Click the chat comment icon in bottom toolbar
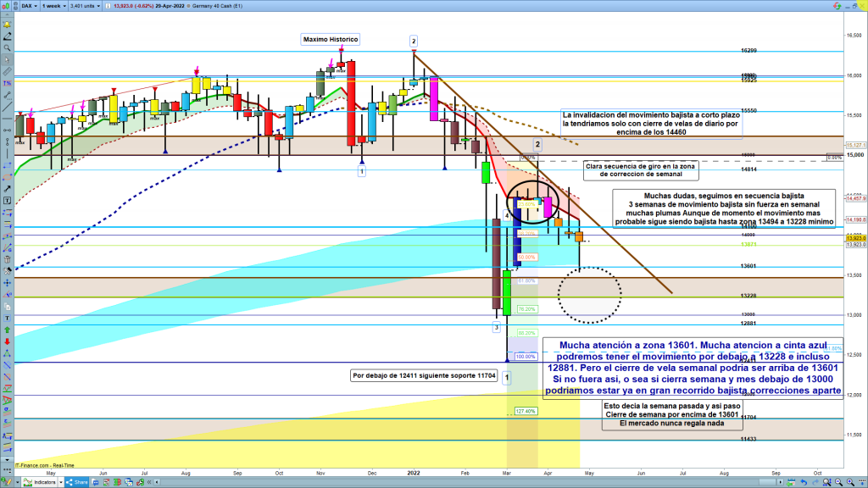 tap(95, 482)
